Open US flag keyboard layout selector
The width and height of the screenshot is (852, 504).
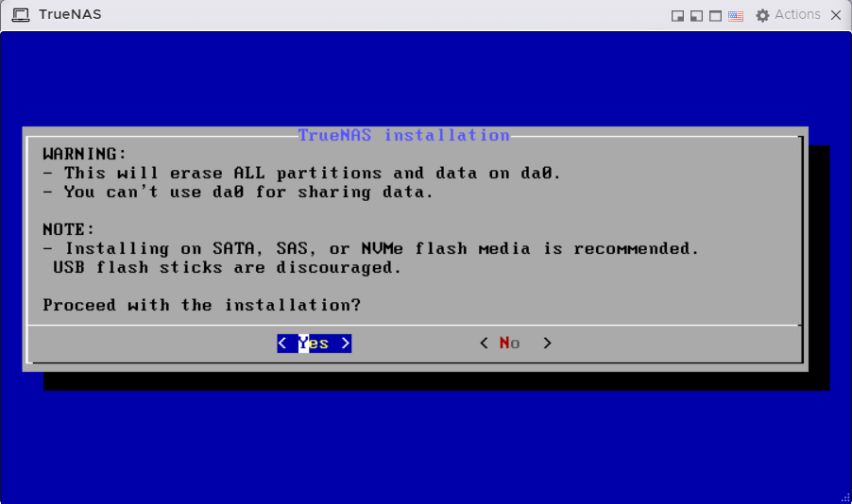(736, 16)
